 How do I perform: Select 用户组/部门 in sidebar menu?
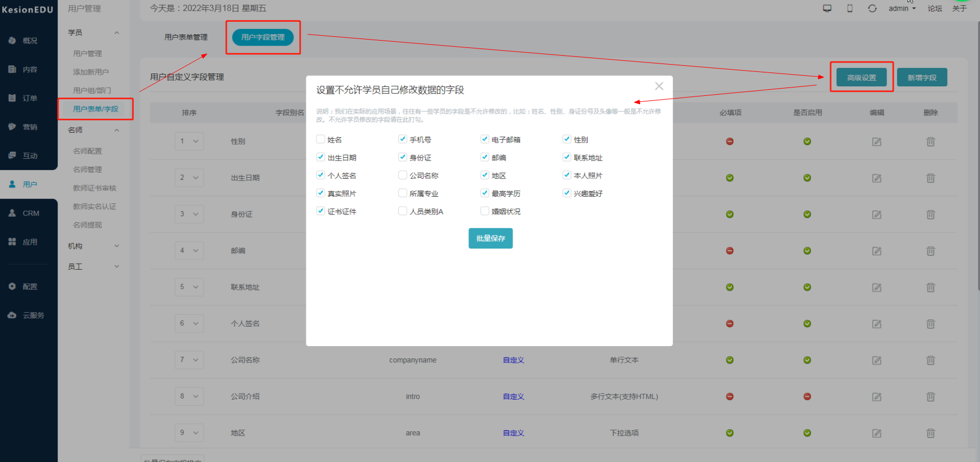coord(92,90)
